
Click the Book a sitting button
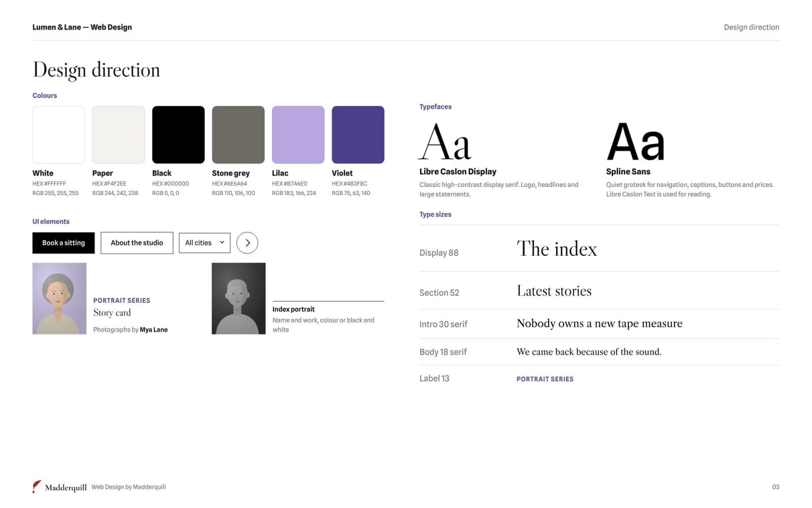(x=63, y=243)
